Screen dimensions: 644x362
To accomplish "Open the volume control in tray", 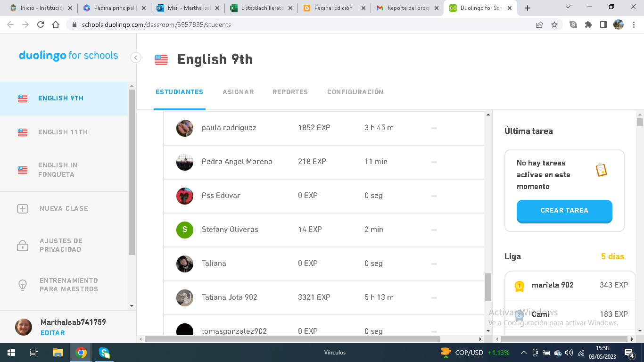I will coord(569,353).
